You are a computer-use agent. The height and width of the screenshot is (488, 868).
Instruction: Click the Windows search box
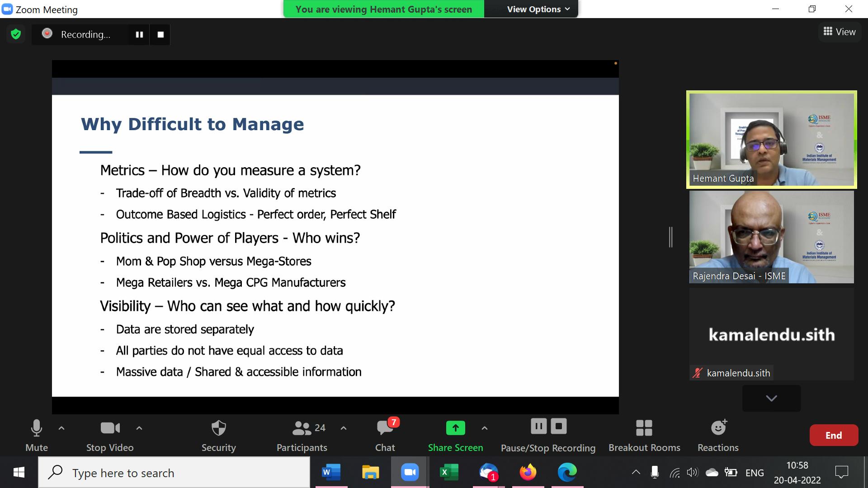coord(174,473)
